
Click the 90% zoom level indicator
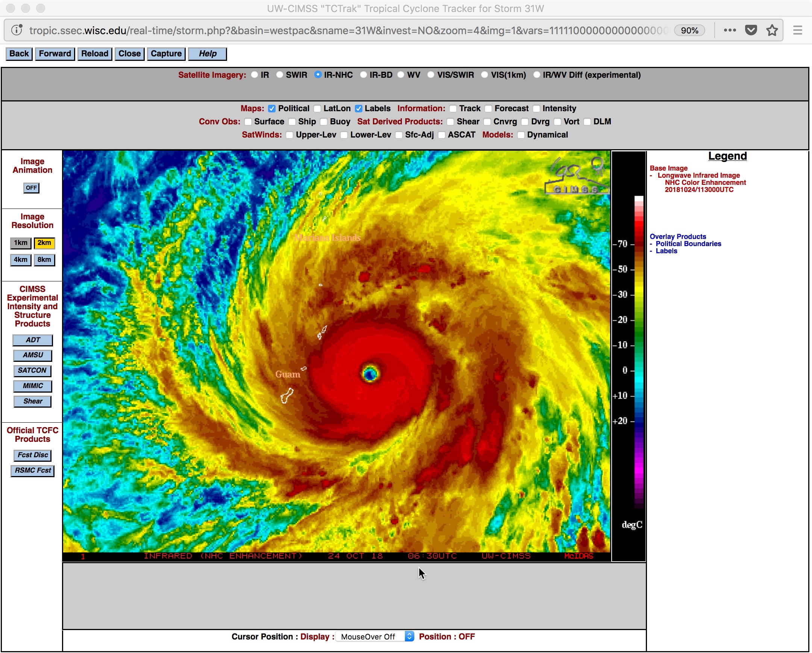click(689, 30)
